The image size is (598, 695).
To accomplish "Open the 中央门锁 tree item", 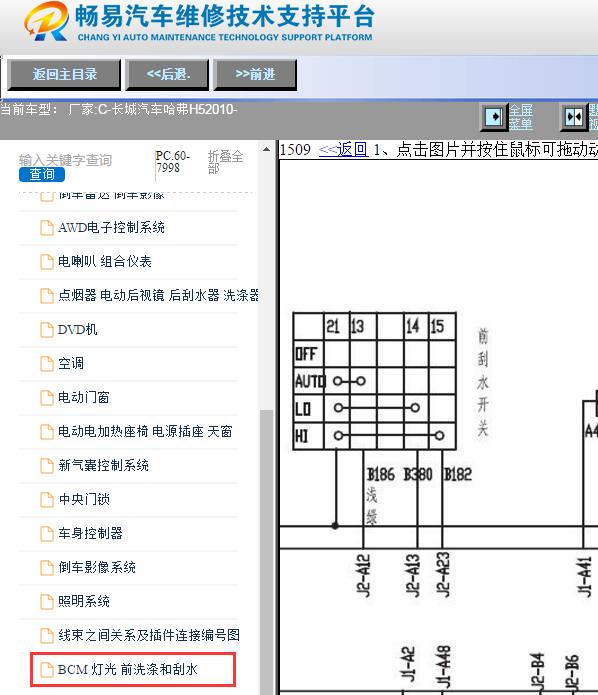I will click(84, 500).
